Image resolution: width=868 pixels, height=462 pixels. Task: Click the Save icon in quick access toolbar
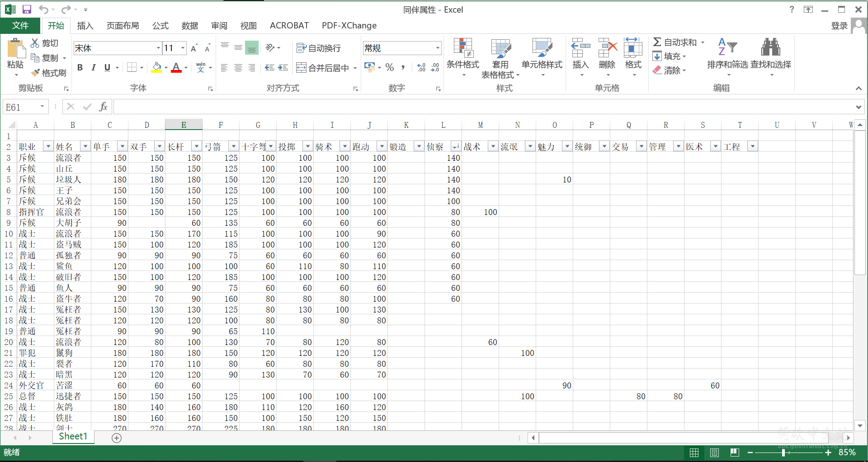27,9
